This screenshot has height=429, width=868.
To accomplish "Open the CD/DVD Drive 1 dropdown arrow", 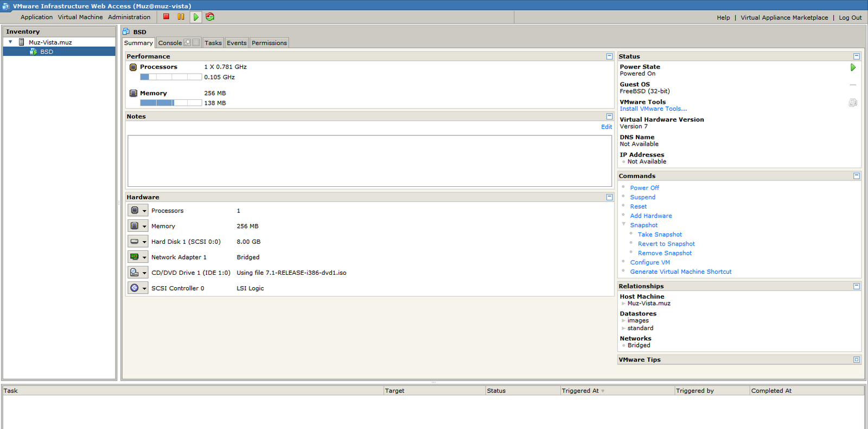I will (x=144, y=273).
